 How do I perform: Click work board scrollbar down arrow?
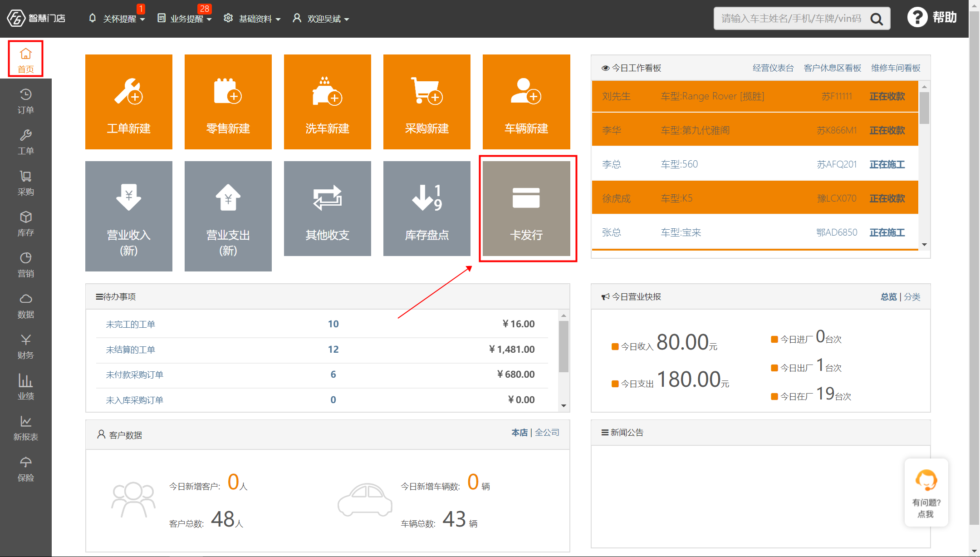pyautogui.click(x=925, y=245)
